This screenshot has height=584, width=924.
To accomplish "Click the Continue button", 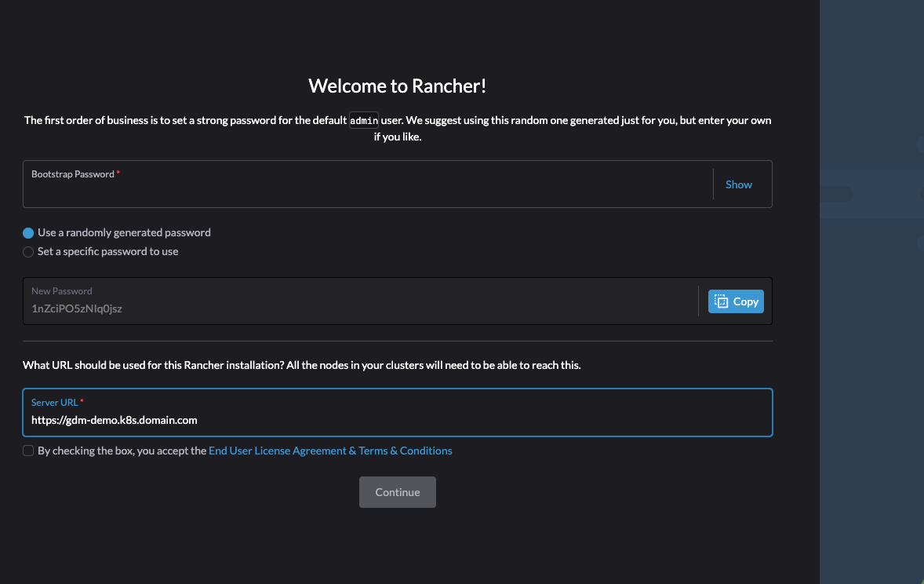I will point(397,492).
